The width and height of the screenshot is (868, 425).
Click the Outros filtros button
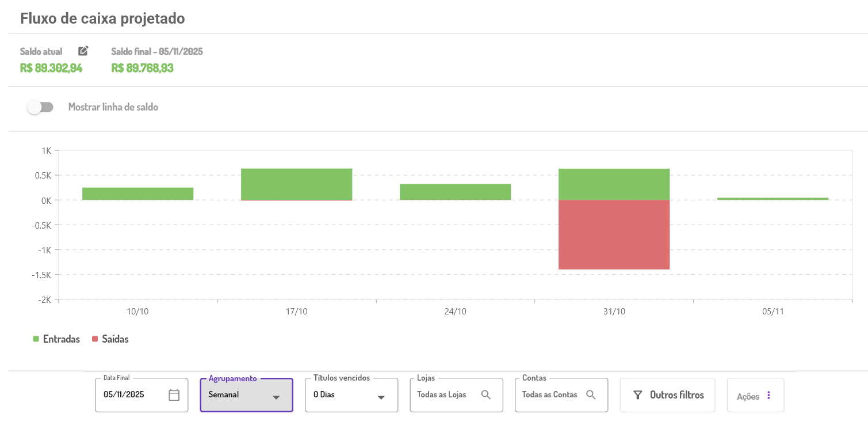pos(667,395)
